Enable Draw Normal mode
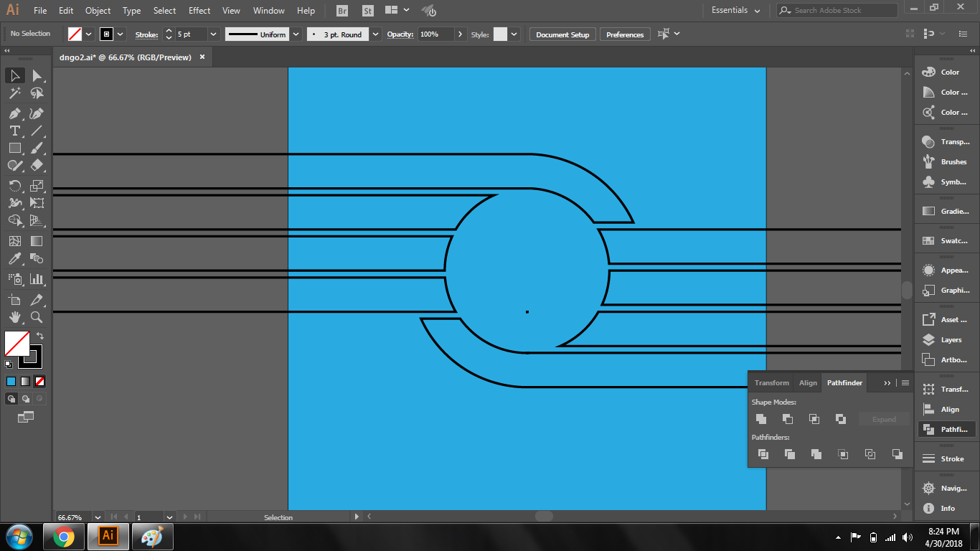 11,399
